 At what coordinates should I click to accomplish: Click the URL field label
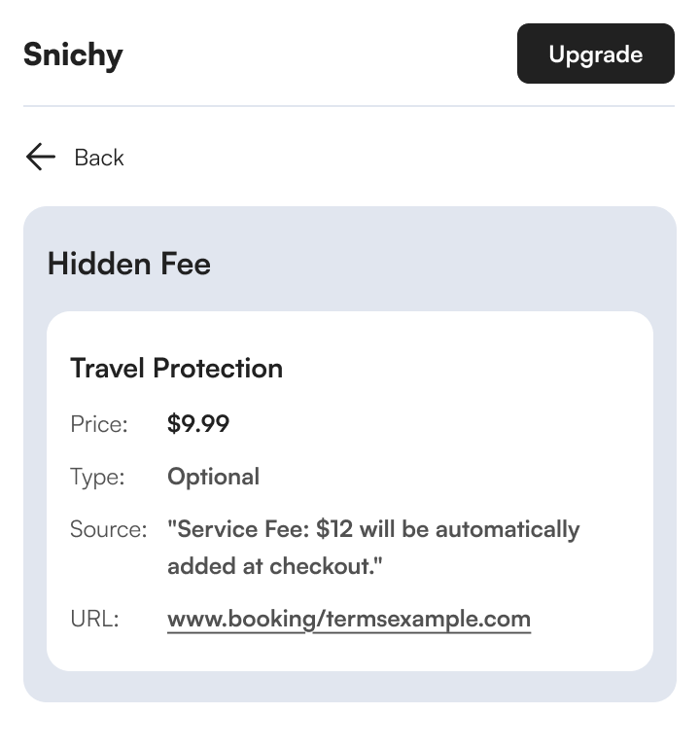94,619
